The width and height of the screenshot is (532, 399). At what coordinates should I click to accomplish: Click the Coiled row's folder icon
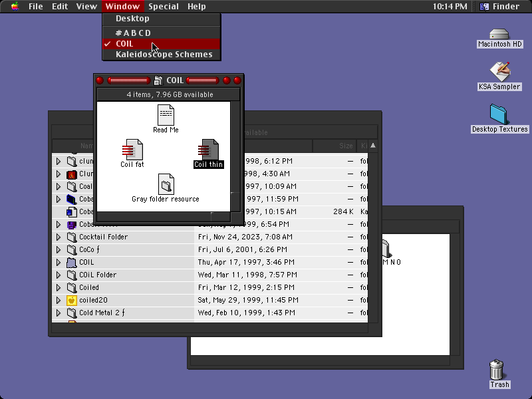pos(72,288)
